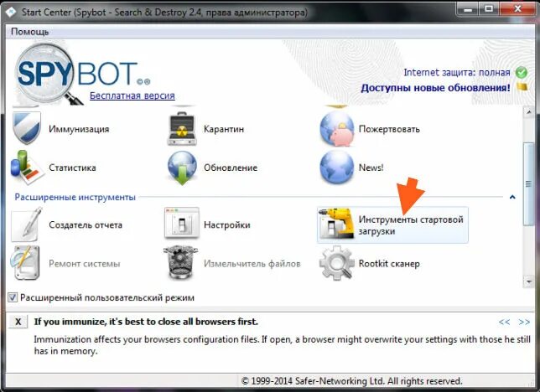Image resolution: width=540 pixels, height=392 pixels.
Task: Close the Start Center window
Action: (517, 9)
